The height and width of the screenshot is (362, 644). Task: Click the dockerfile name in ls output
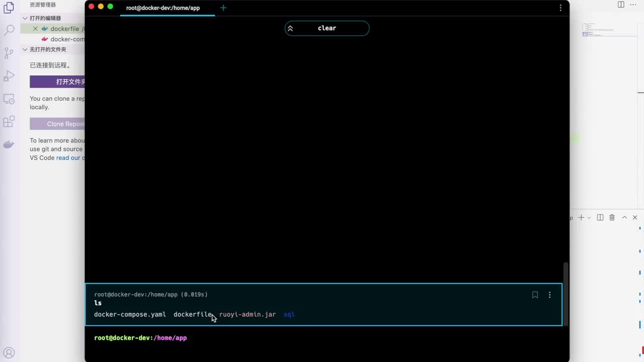coord(193,315)
